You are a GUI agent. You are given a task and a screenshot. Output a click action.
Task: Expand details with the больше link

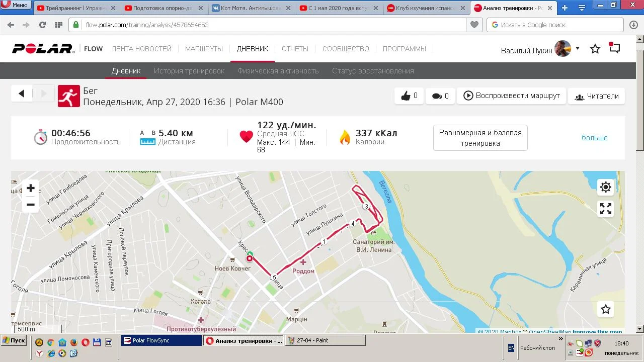(595, 138)
